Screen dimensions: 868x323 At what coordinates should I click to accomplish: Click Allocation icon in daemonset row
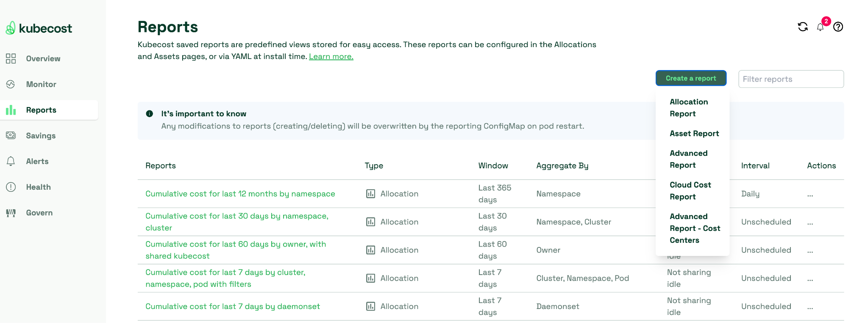pyautogui.click(x=370, y=306)
